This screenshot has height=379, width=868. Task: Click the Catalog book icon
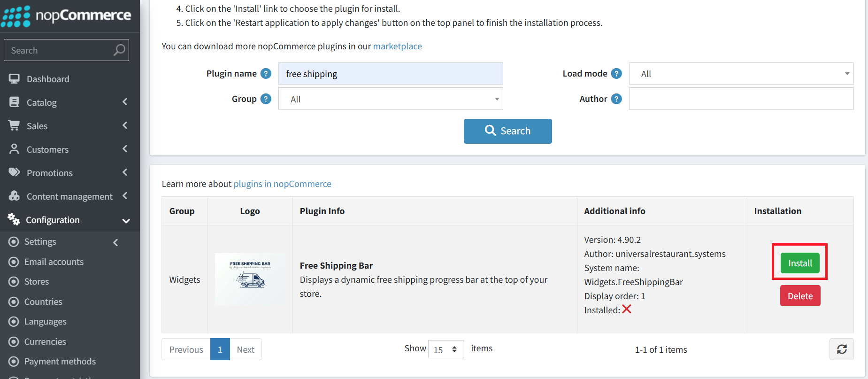click(x=14, y=102)
